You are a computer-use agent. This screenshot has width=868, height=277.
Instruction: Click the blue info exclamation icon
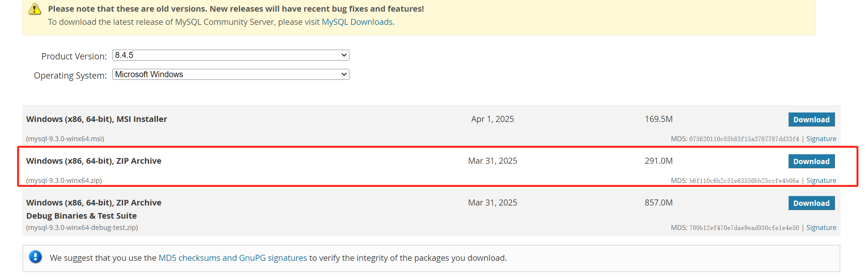pyautogui.click(x=35, y=257)
